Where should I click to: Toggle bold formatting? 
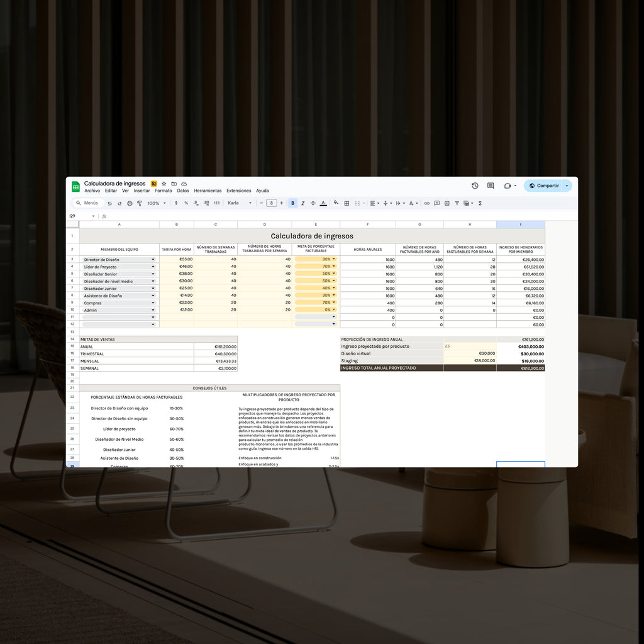[x=292, y=203]
